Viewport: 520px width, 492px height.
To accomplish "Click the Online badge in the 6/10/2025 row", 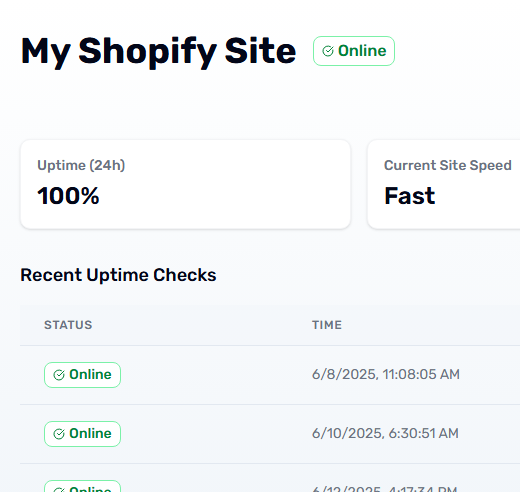I will (82, 434).
